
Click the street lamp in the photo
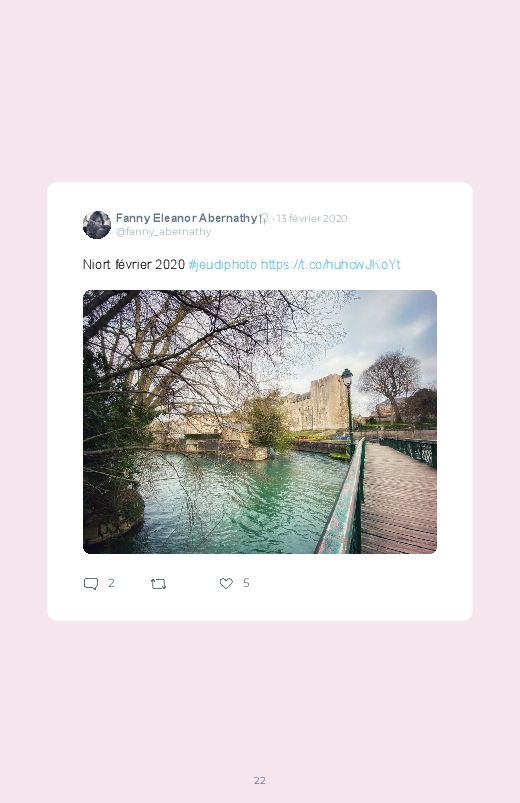pos(348,407)
